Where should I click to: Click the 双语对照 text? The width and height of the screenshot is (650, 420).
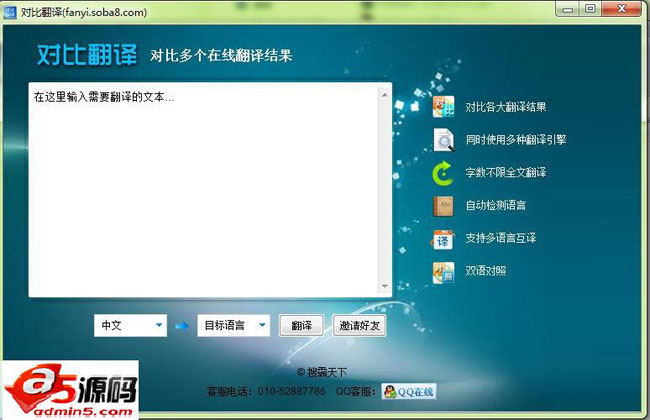click(x=485, y=271)
